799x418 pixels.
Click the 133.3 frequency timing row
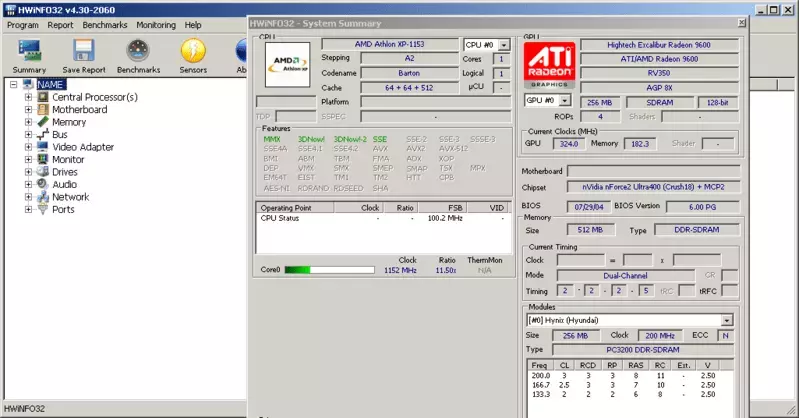pyautogui.click(x=630, y=394)
